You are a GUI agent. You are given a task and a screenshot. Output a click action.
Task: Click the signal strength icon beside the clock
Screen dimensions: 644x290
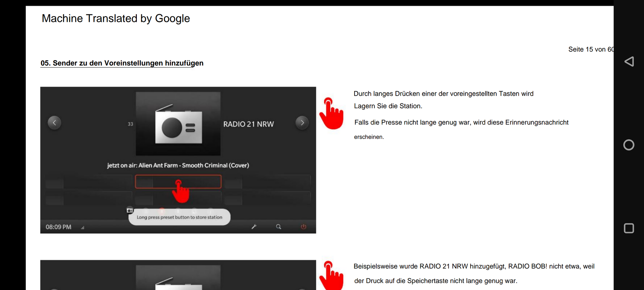coord(83,228)
